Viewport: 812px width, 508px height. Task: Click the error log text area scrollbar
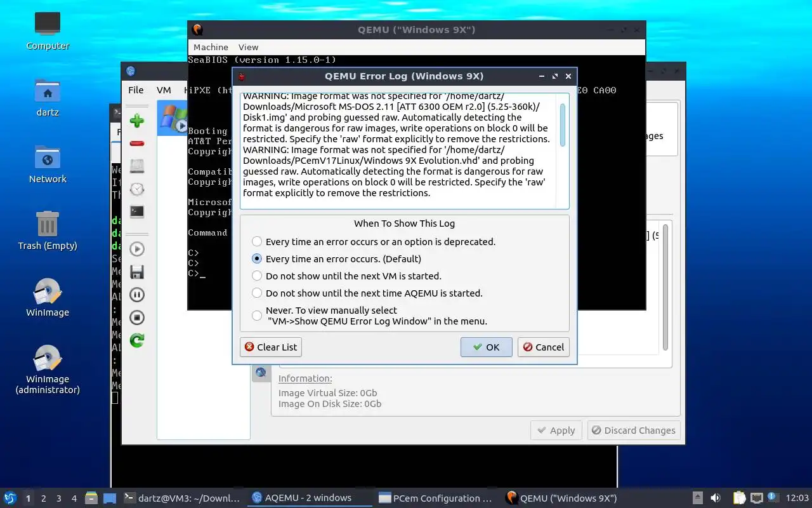563,126
